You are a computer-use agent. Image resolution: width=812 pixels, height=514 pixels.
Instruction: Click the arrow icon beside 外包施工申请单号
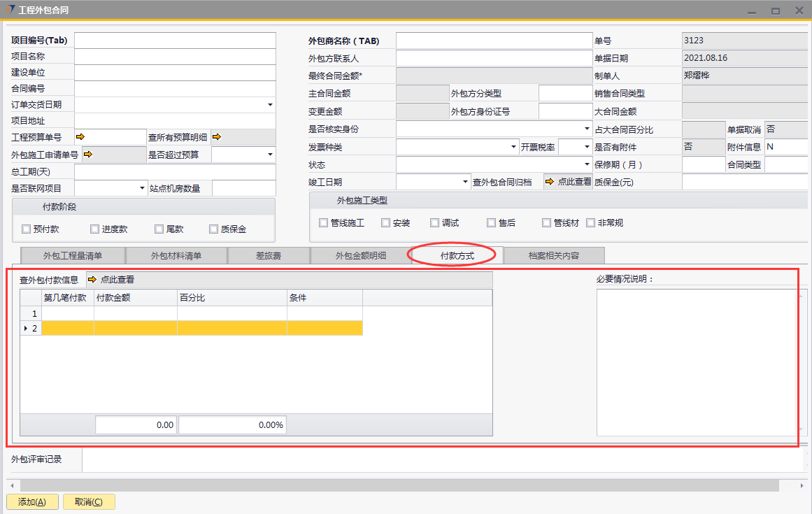click(87, 155)
